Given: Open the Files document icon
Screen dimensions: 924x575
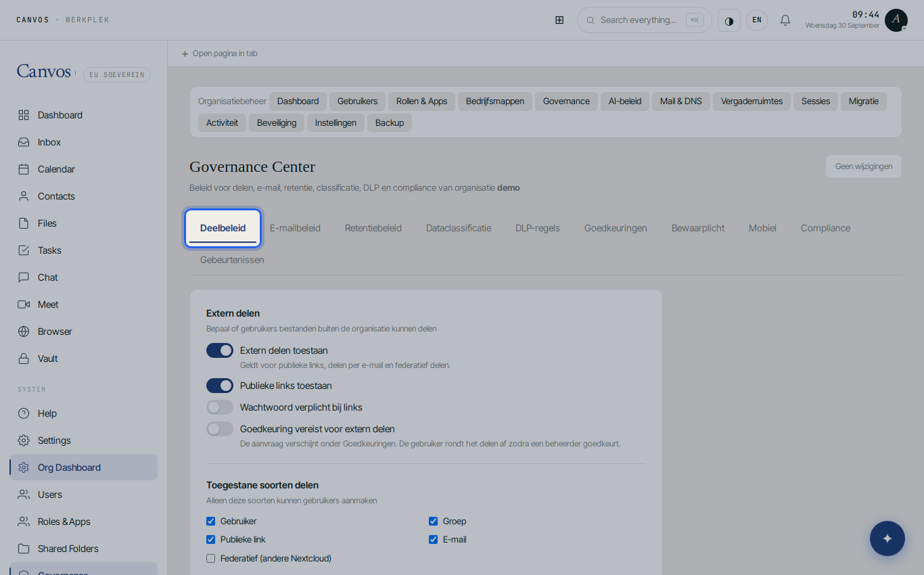Looking at the screenshot, I should 24,223.
